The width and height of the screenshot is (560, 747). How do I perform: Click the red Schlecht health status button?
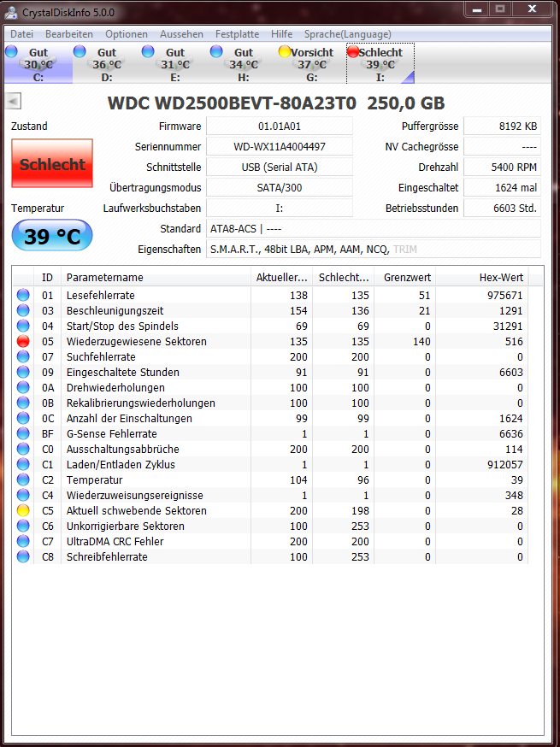[52, 164]
